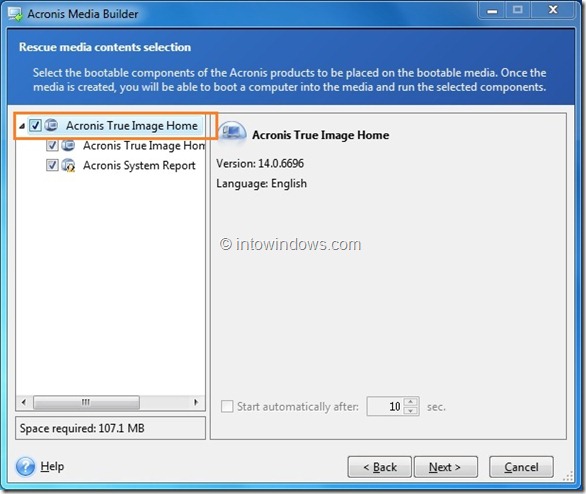
Task: Toggle the Acronis System Report checkbox
Action: [52, 165]
